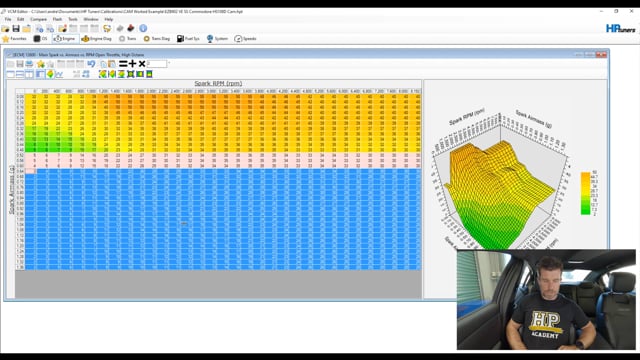The height and width of the screenshot is (360, 640).
Task: Open the Flash menu
Action: (x=57, y=19)
